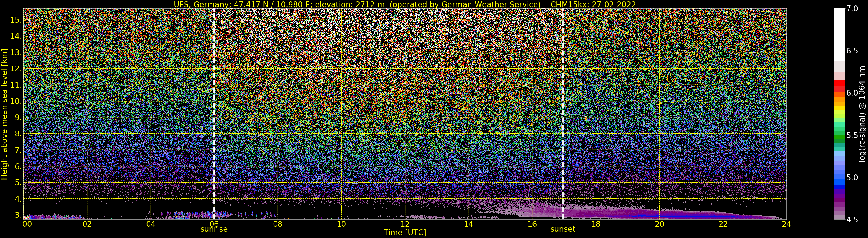868x238 pixels.
Task: Click the orange cloud echo near 9 km
Action: click(x=586, y=118)
